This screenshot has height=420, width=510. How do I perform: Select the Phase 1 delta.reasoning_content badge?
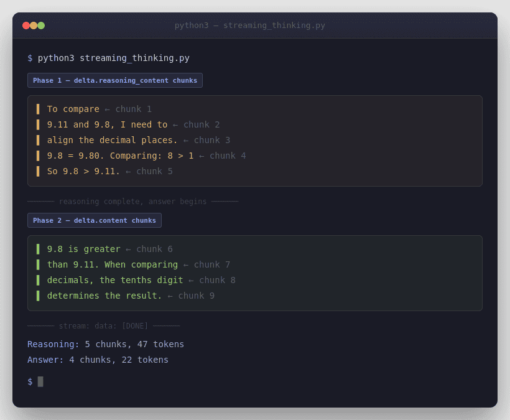coord(114,80)
